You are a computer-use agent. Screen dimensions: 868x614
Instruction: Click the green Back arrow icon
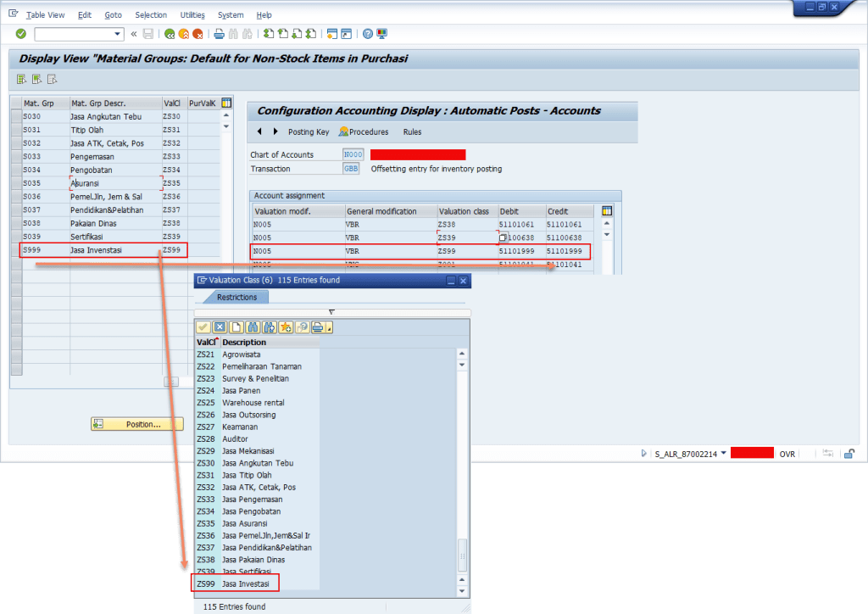coord(170,34)
